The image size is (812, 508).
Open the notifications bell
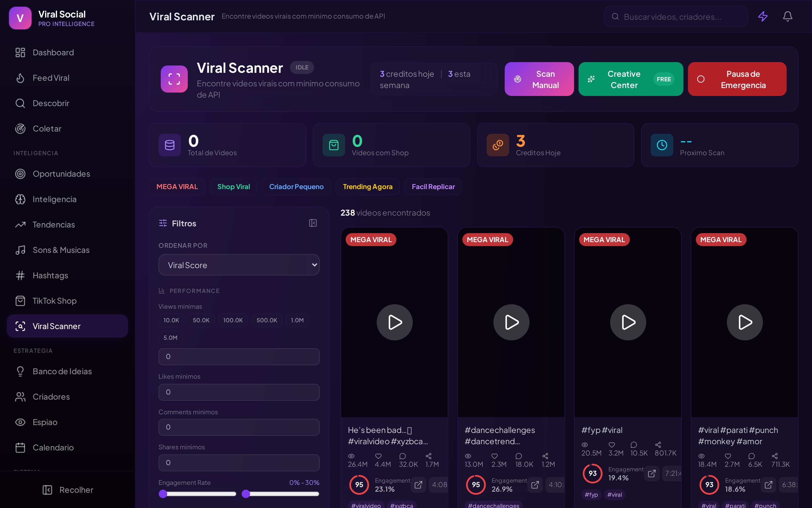787,16
